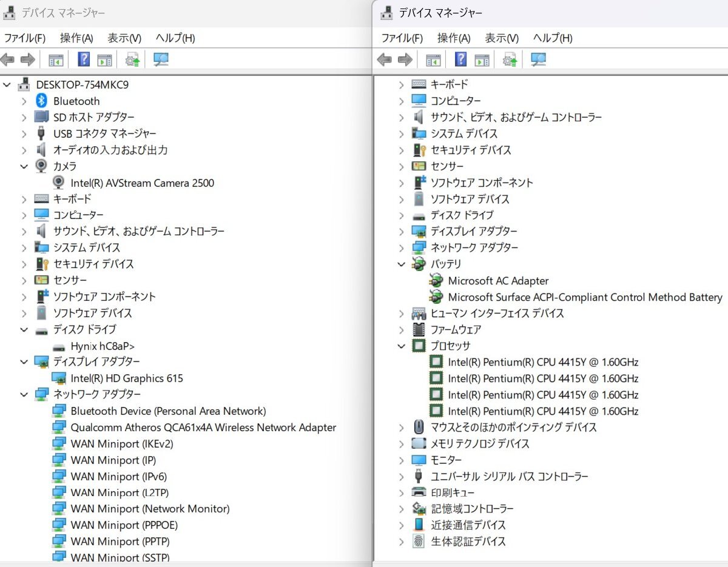Click Scan for hardware changes icon in right window
The width and height of the screenshot is (728, 567).
point(538,59)
